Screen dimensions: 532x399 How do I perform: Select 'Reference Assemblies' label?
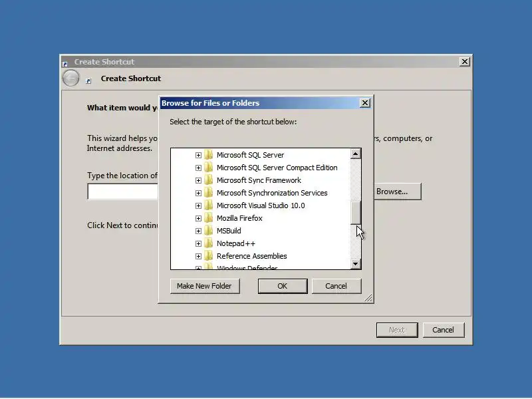pos(252,256)
